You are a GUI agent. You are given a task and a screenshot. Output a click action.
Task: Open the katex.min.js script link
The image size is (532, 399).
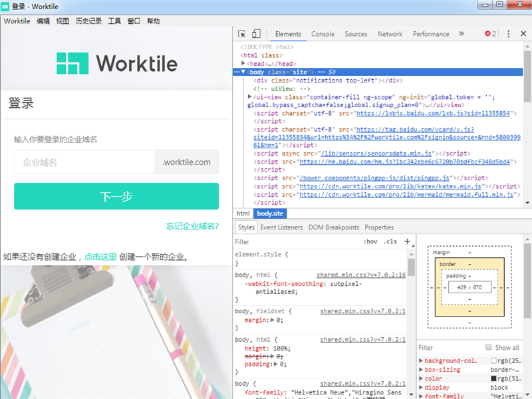click(390, 186)
